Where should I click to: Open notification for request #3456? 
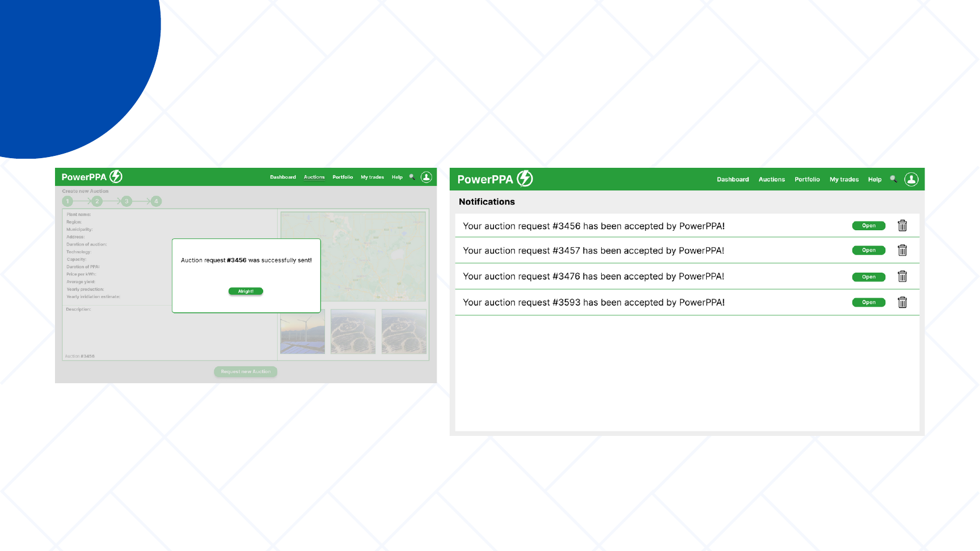coord(868,226)
